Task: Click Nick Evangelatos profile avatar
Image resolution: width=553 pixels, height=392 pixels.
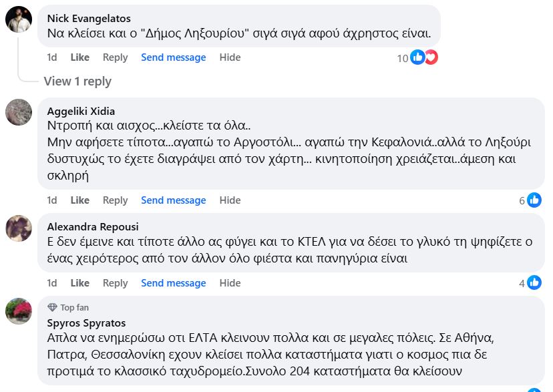Action: [x=19, y=19]
